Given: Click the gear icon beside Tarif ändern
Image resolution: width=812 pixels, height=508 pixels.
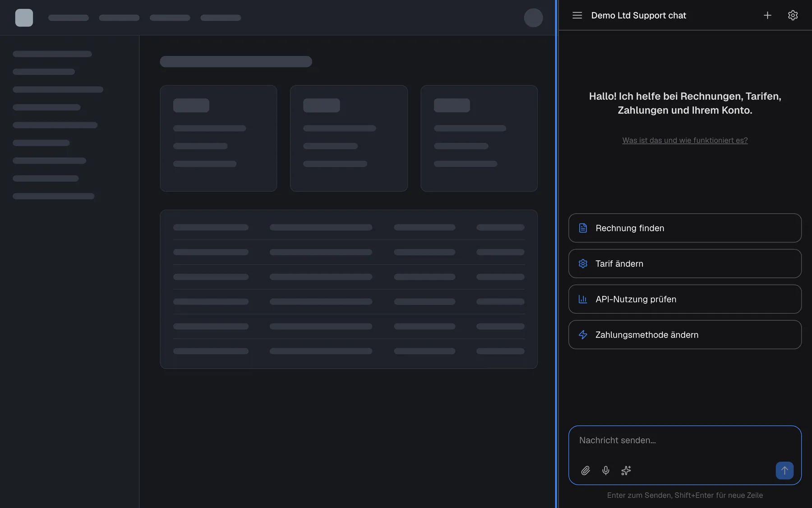Looking at the screenshot, I should [x=583, y=264].
